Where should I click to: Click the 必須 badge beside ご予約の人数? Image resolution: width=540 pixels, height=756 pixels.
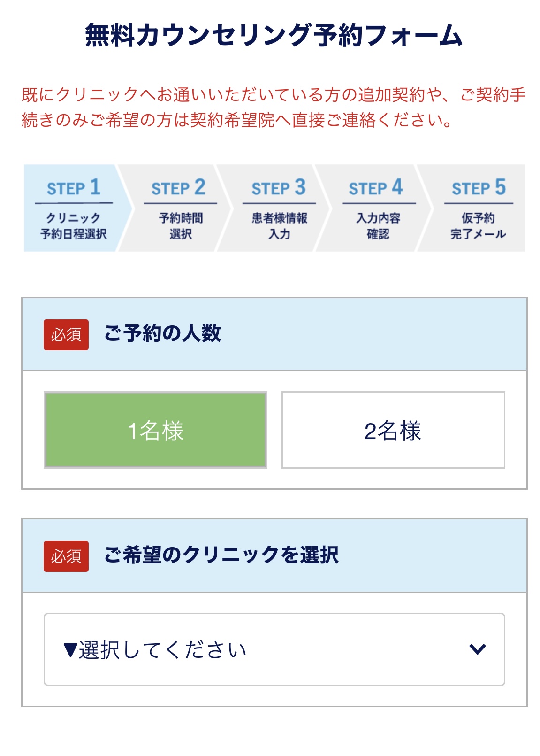coord(66,335)
